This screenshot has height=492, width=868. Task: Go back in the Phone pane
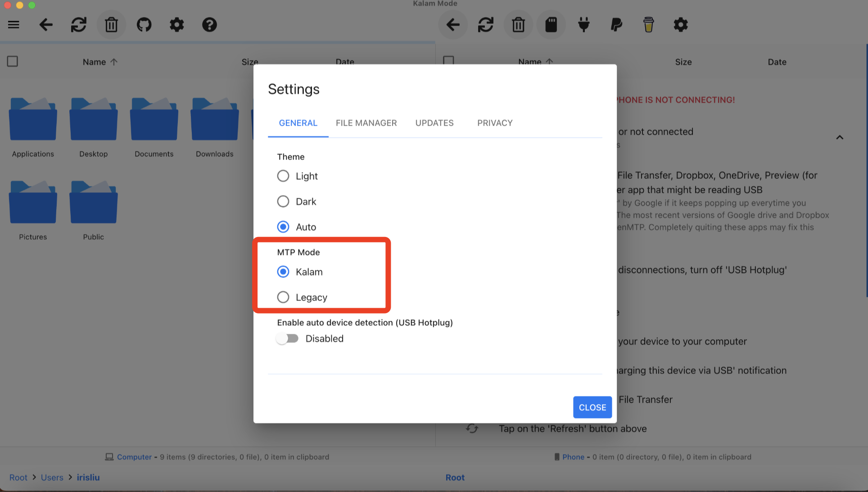click(453, 25)
